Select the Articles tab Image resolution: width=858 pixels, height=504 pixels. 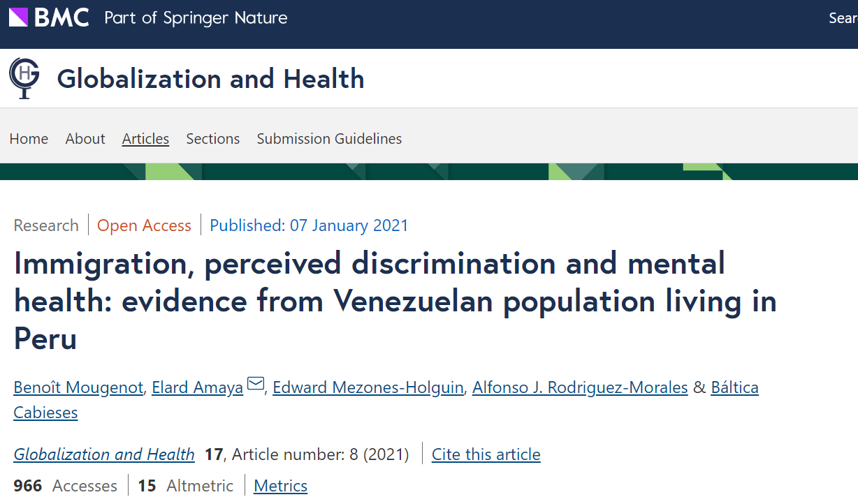pyautogui.click(x=145, y=138)
